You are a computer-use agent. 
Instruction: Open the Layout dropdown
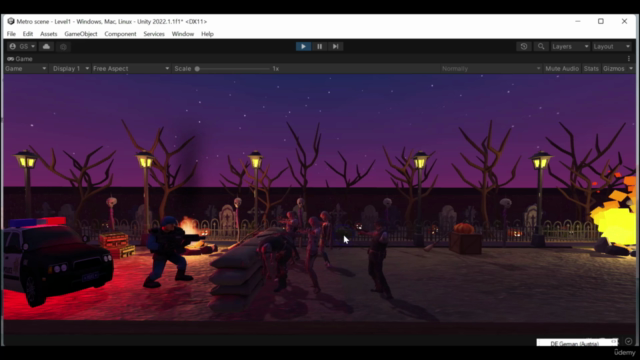[612, 47]
